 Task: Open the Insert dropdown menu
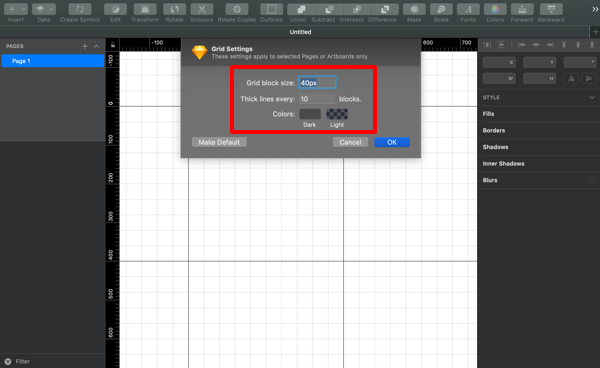pyautogui.click(x=16, y=9)
